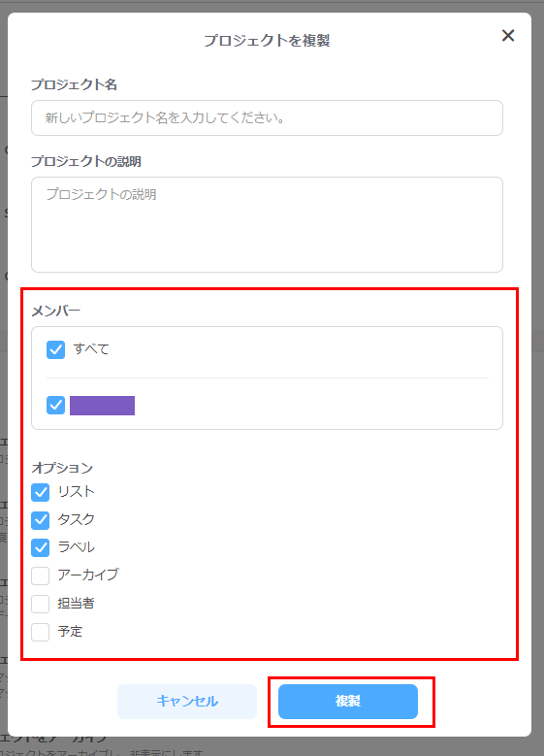Uncheck the タスク option checkbox
This screenshot has height=756, width=544.
coord(41,520)
